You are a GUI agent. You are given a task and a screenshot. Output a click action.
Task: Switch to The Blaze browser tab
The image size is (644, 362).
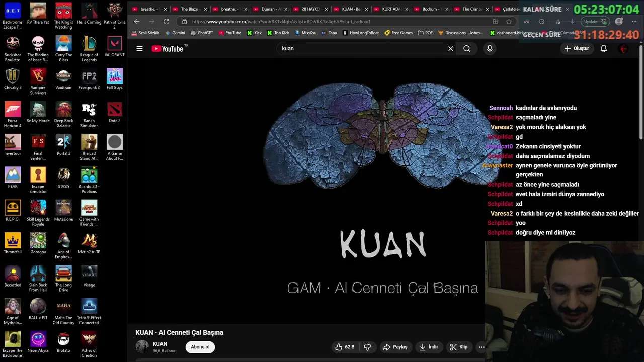(x=189, y=9)
